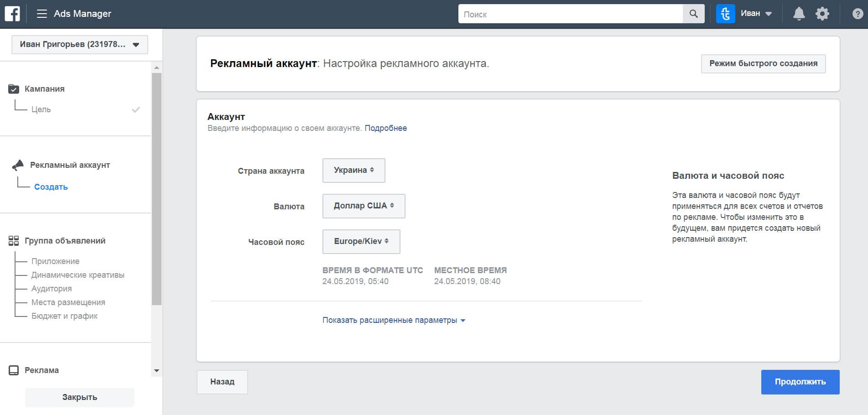
Task: Select Создать under Рекламный аккаунт
Action: click(51, 187)
